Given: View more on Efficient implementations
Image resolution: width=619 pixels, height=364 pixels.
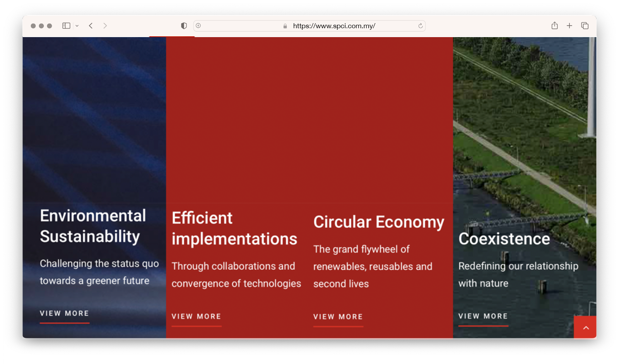Looking at the screenshot, I should click(x=197, y=316).
